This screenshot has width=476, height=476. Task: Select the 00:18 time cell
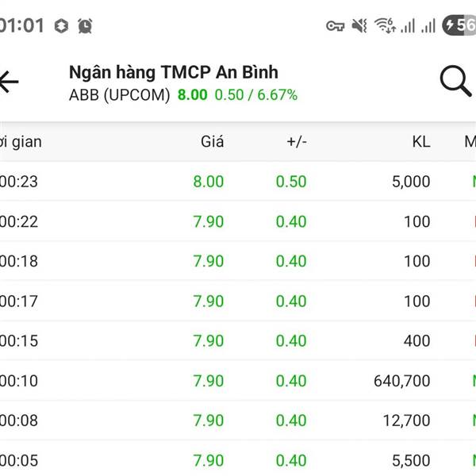pos(19,261)
